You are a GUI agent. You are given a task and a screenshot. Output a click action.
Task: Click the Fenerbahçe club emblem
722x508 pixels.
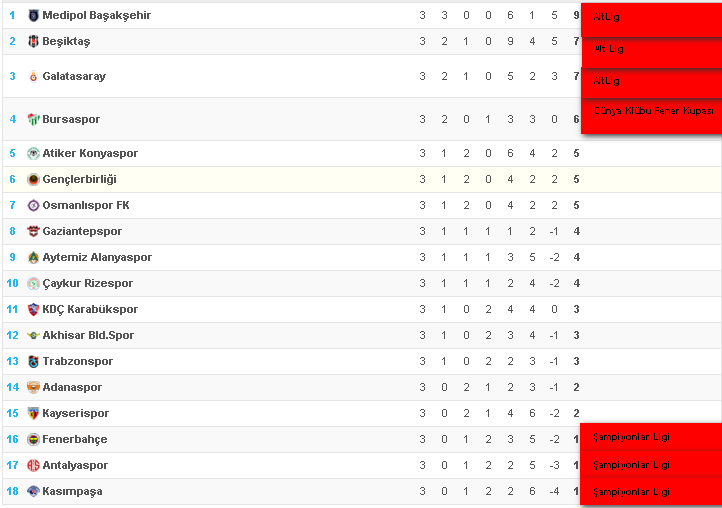[x=33, y=439]
